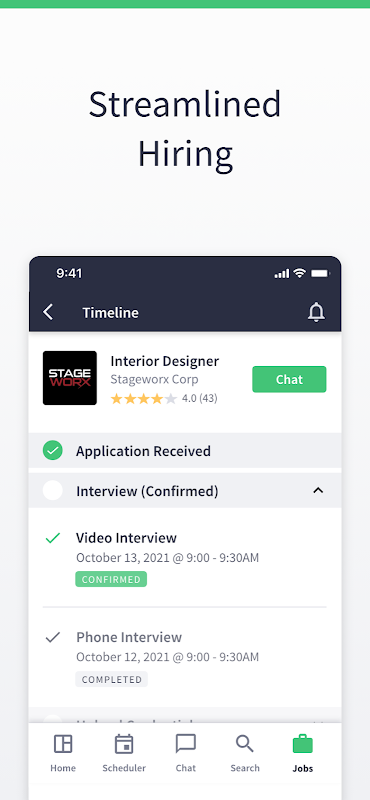Tap the 9:41 clock in status bar
Screen dimensions: 370x800
(x=69, y=273)
